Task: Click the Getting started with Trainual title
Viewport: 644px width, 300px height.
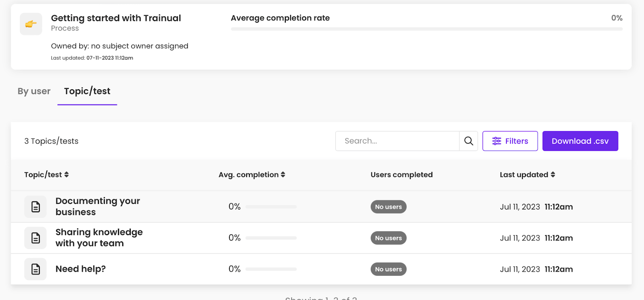Action: 116,18
